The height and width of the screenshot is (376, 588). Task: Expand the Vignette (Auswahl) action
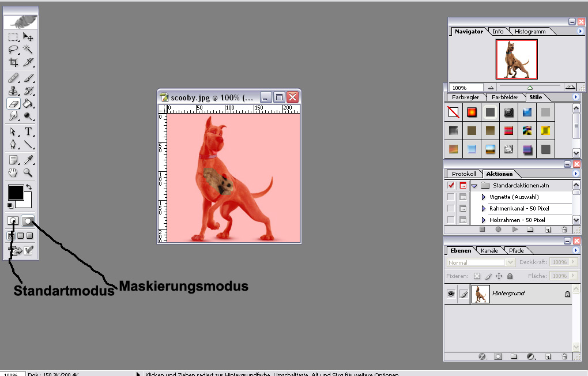click(484, 197)
